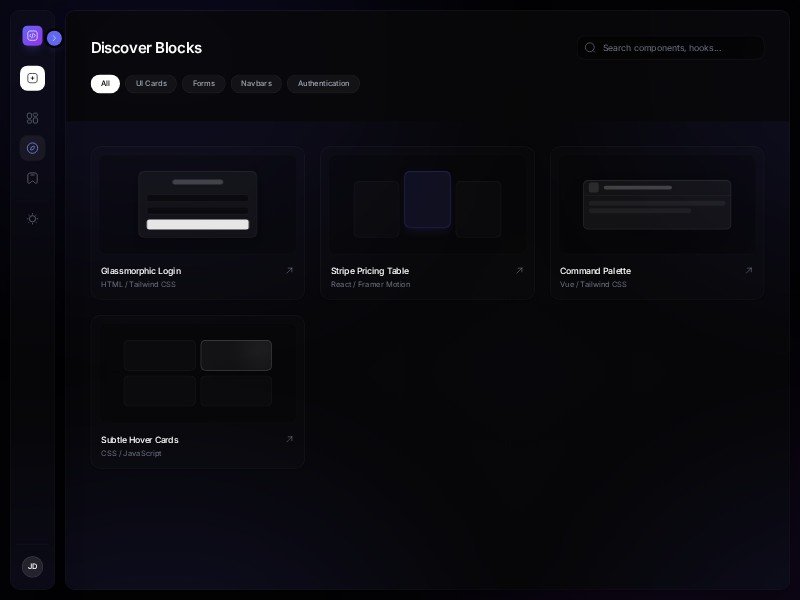Select the All filter tab
The width and height of the screenshot is (800, 600).
(105, 84)
